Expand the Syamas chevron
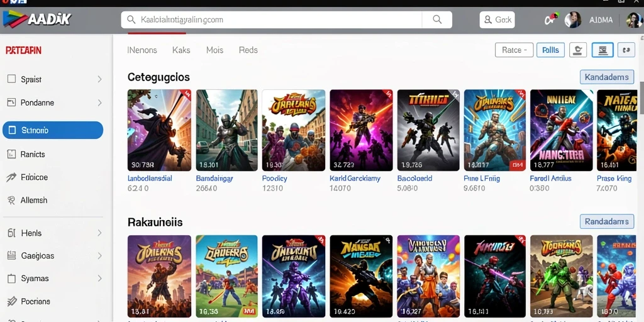644x322 pixels. point(99,279)
